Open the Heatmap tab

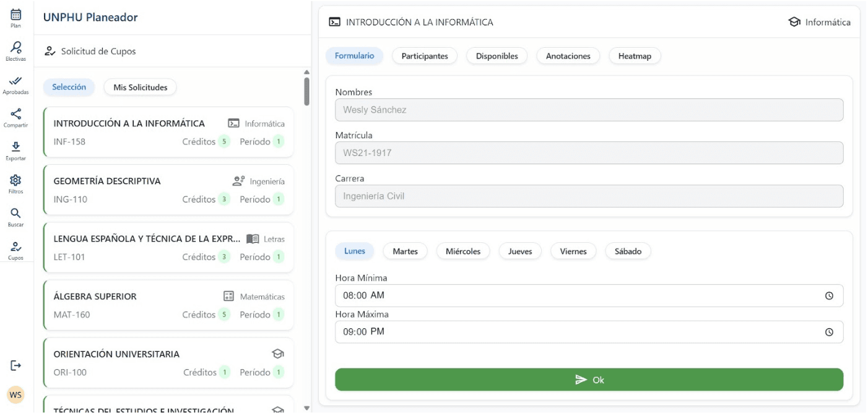pos(635,56)
